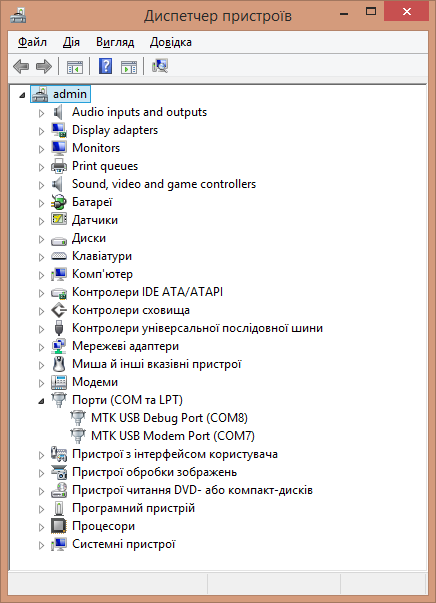The height and width of the screenshot is (603, 436).
Task: Select the Контролери універсальної послідовної шини label
Action: tap(197, 328)
